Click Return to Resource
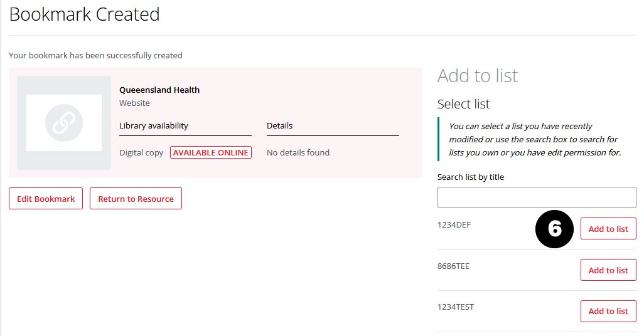 136,199
